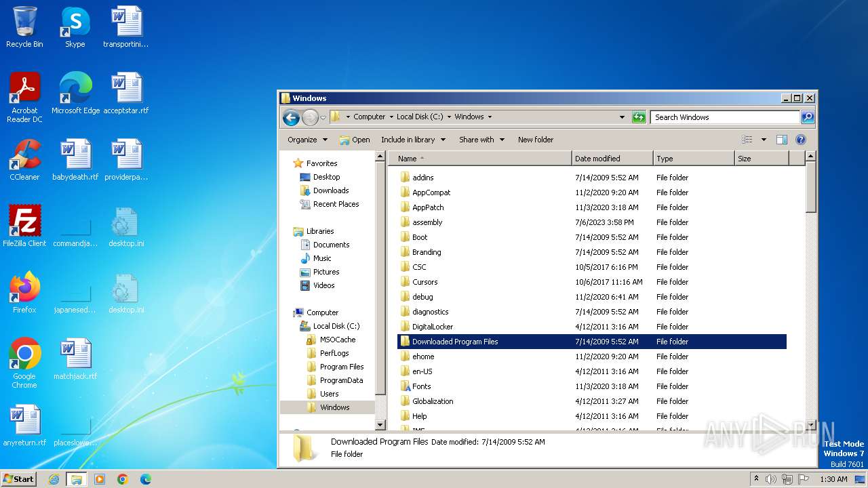Select the Firefox desktop shortcut

pos(24,293)
